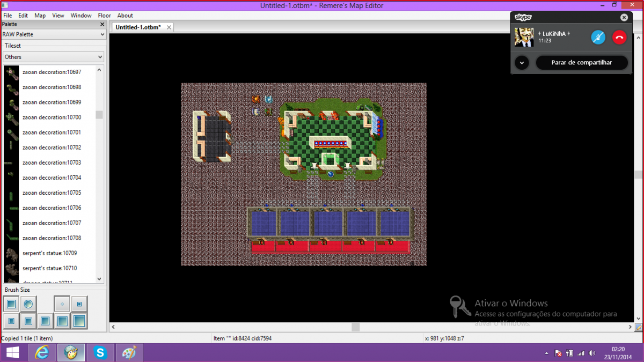Image resolution: width=644 pixels, height=362 pixels.
Task: Switch to Remere's Map Editor taskbar icon
Action: coord(71,352)
